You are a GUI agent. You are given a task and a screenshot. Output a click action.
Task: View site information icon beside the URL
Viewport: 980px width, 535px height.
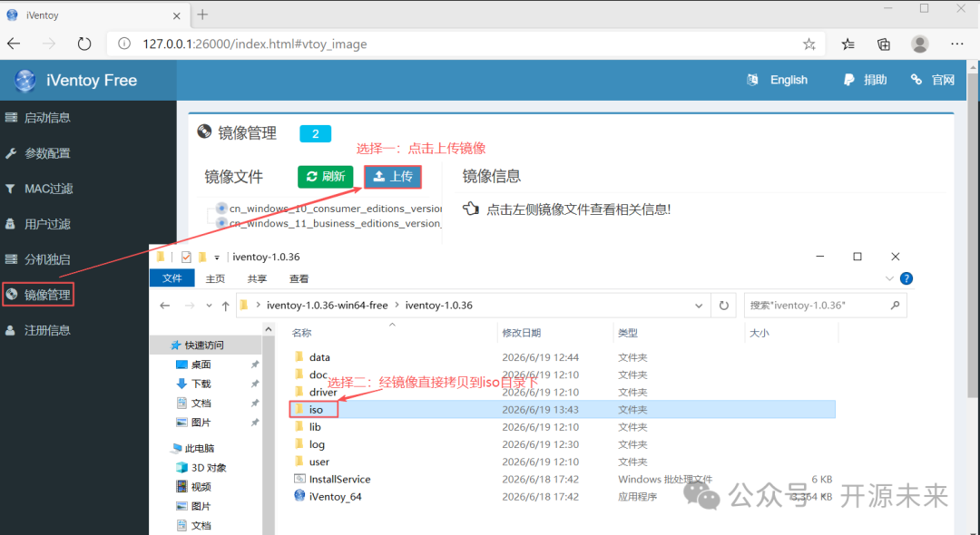[x=124, y=44]
